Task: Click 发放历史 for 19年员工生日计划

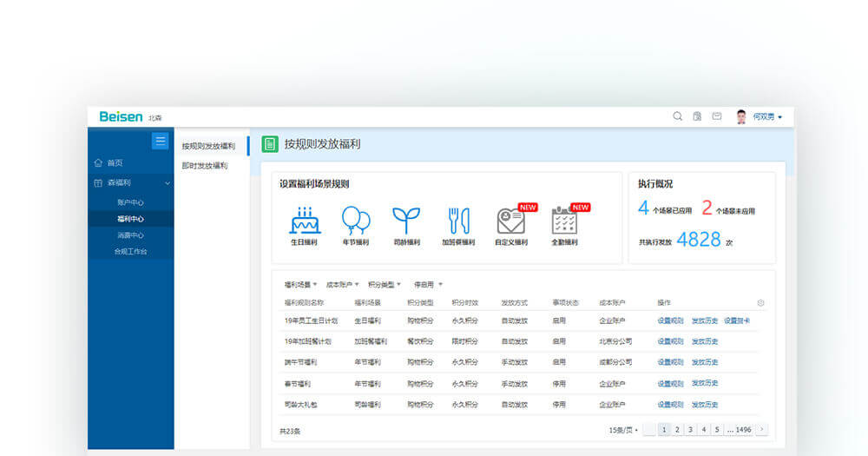Action: (x=705, y=321)
